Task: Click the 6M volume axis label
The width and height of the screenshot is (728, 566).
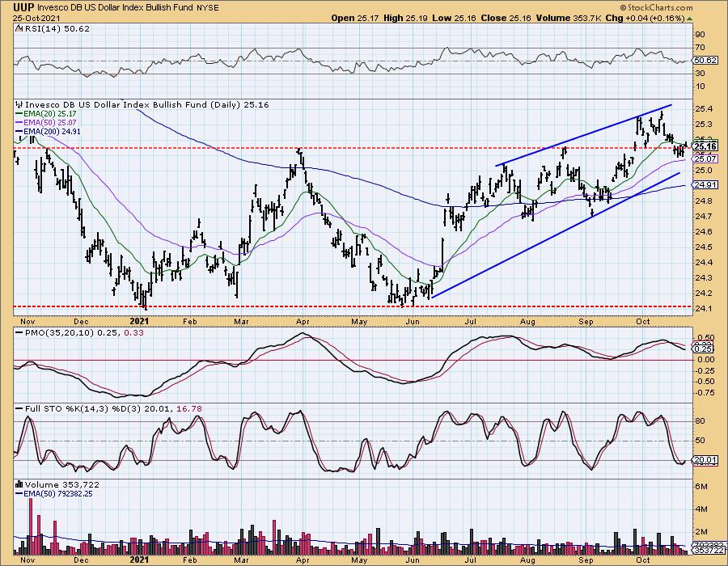Action: click(x=701, y=486)
